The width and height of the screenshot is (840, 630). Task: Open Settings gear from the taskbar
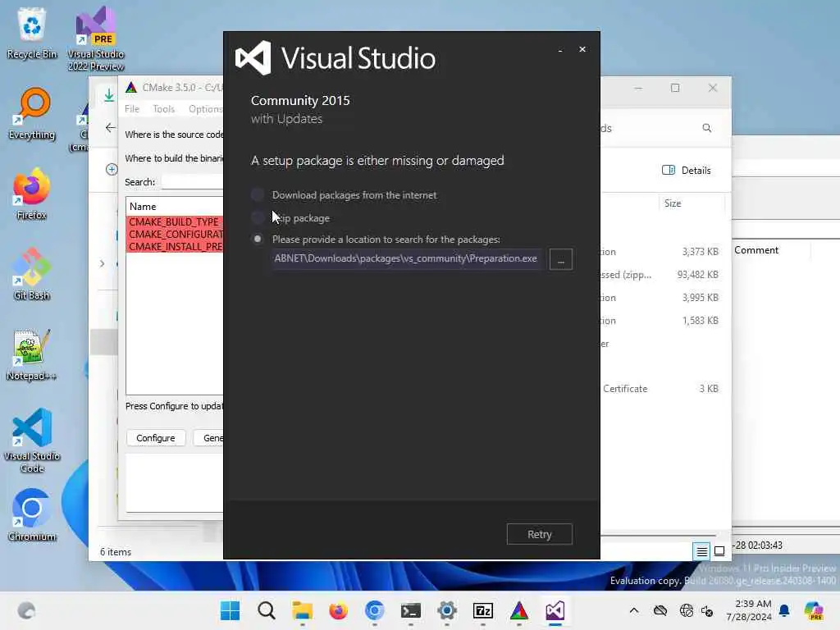pyautogui.click(x=447, y=610)
